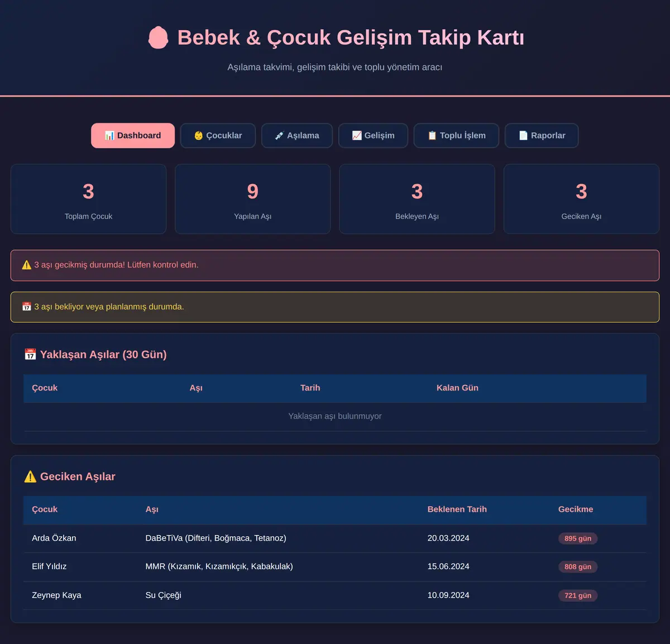
Task: Click the warning icon beside Geciken Aşılar heading
Action: coord(30,476)
